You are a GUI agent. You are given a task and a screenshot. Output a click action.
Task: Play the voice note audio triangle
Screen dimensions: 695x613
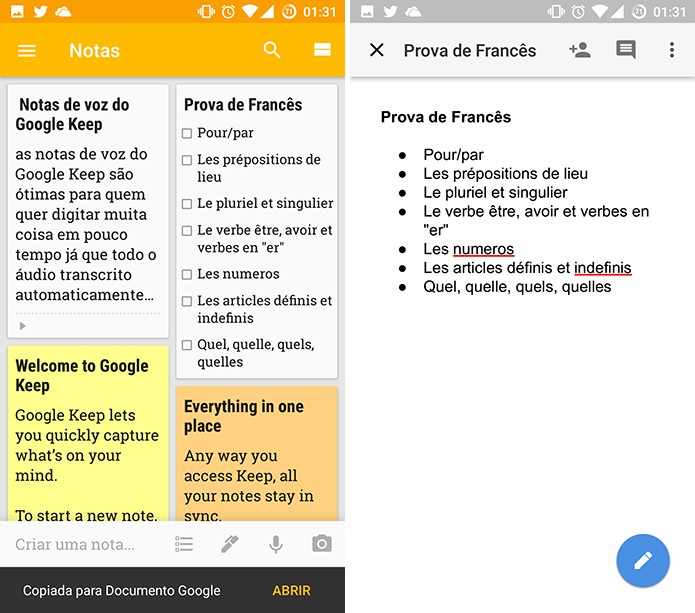23,326
